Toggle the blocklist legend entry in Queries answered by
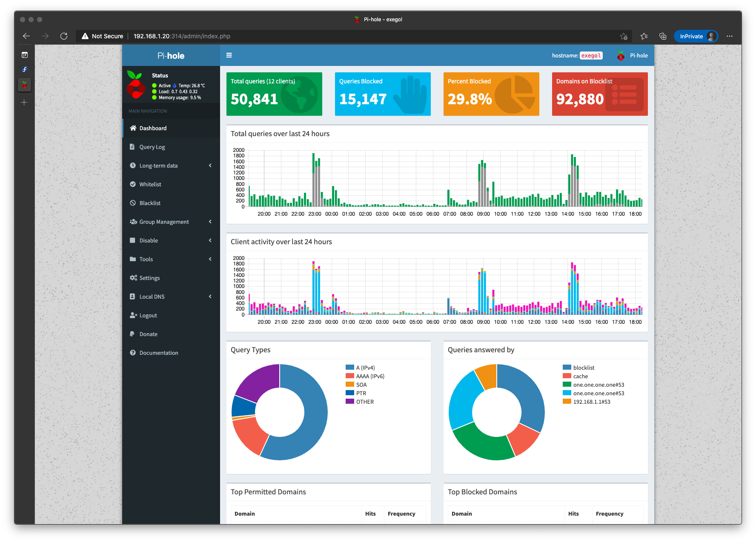The height and width of the screenshot is (542, 756). pos(584,368)
